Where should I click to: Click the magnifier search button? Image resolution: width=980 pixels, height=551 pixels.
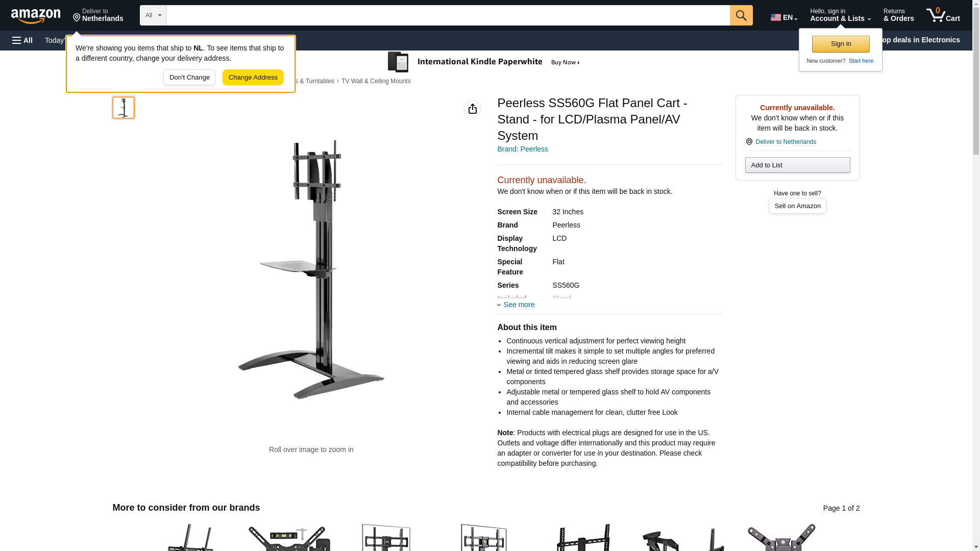click(x=741, y=15)
